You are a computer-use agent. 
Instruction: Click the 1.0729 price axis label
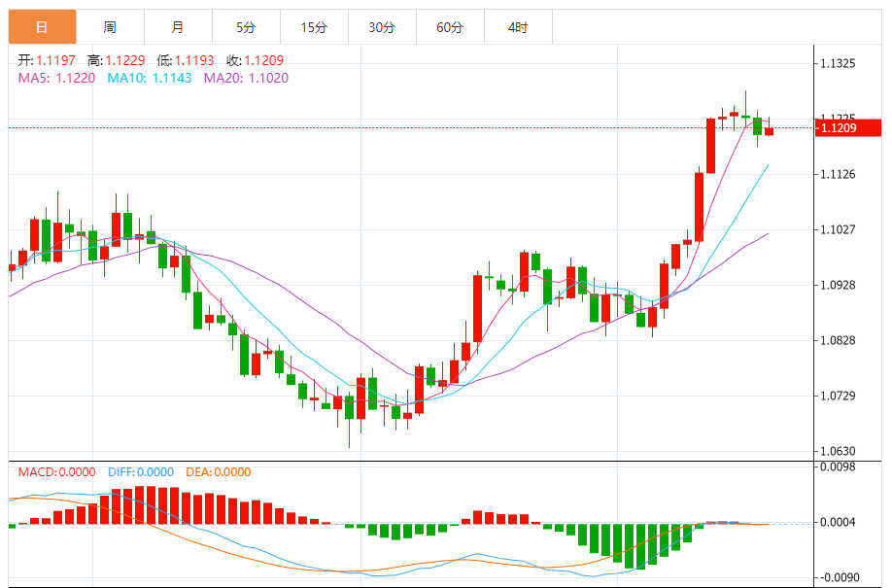(x=838, y=396)
